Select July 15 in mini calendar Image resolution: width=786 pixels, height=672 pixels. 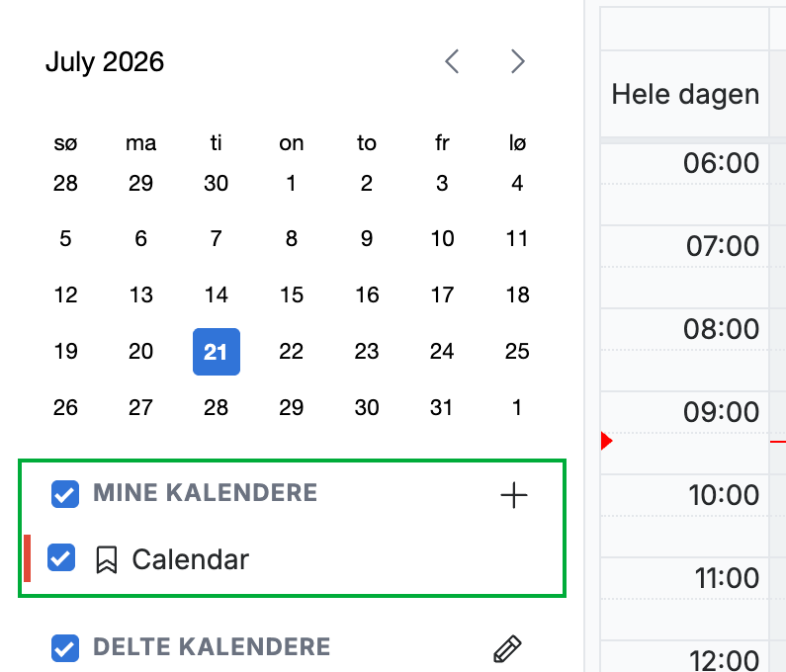coord(292,295)
